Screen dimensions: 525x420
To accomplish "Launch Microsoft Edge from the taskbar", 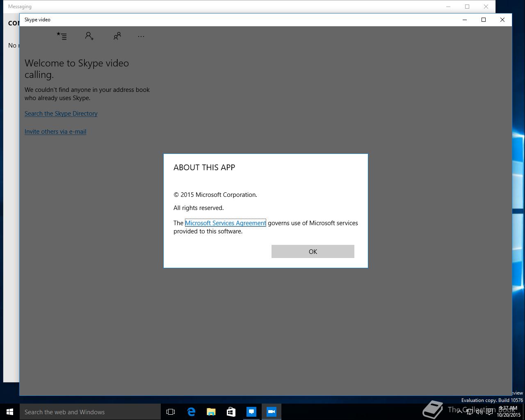I will [191, 412].
